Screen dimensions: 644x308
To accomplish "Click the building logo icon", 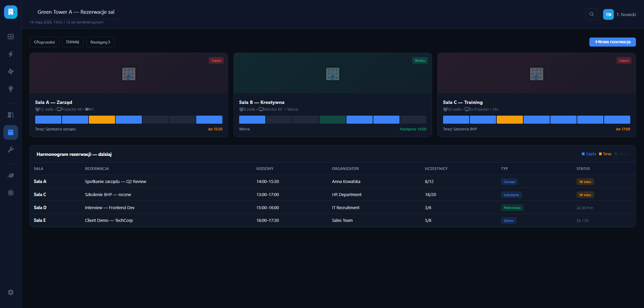I will pos(11,12).
